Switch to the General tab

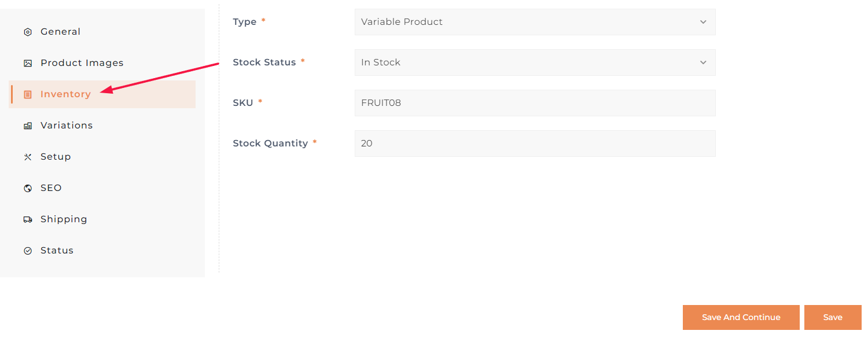tap(60, 32)
